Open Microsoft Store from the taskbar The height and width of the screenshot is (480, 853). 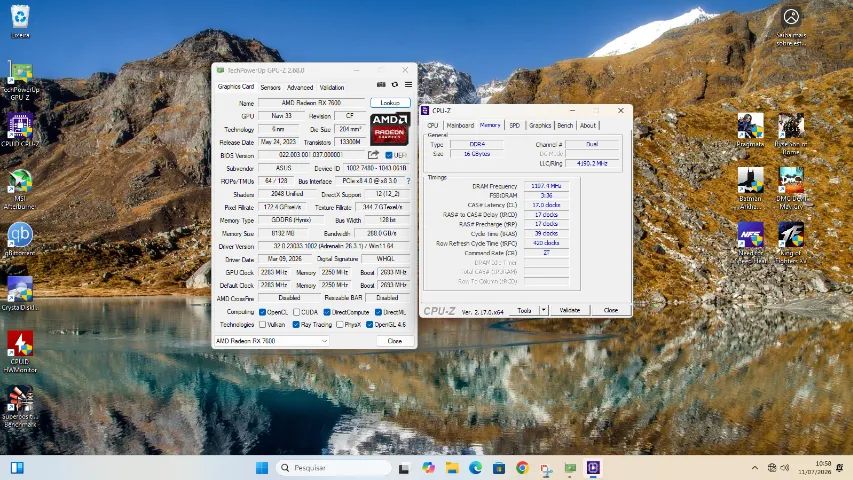point(499,467)
